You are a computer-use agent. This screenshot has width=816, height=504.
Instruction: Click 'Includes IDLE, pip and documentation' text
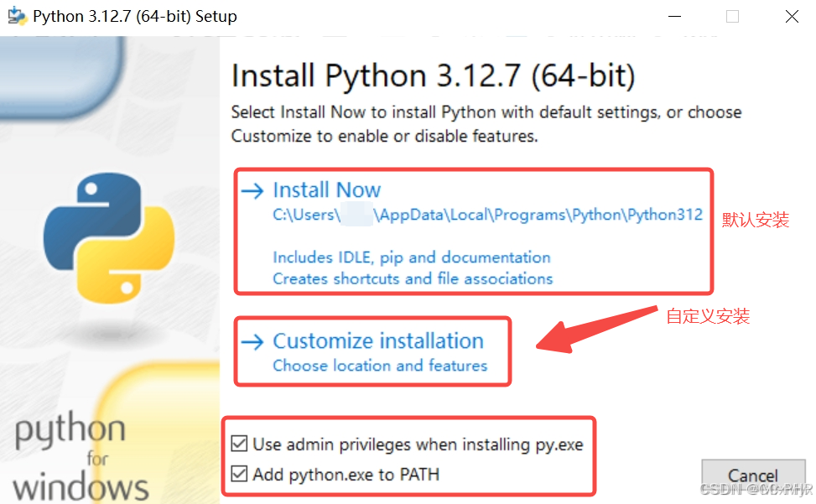(412, 257)
